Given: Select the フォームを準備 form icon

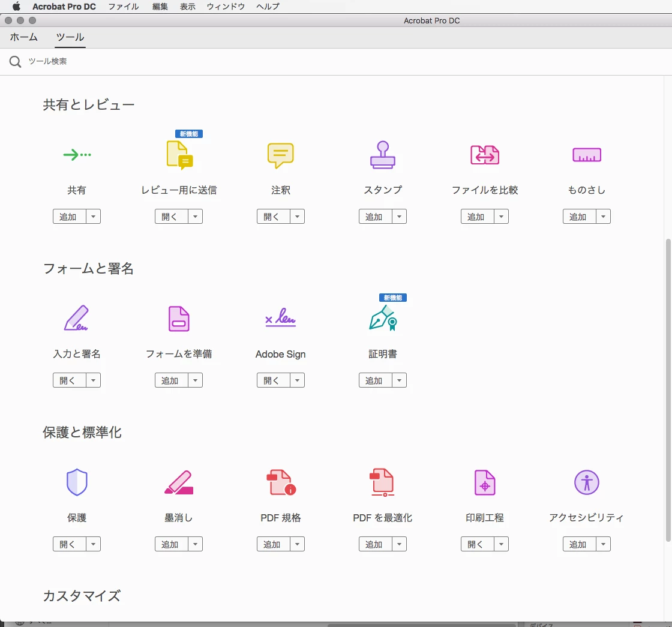Looking at the screenshot, I should (179, 319).
